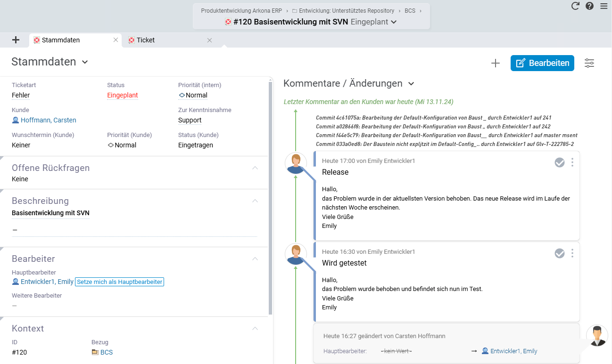This screenshot has width=612, height=364.
Task: Toggle checkmark on Wird getestet comment
Action: tap(560, 253)
